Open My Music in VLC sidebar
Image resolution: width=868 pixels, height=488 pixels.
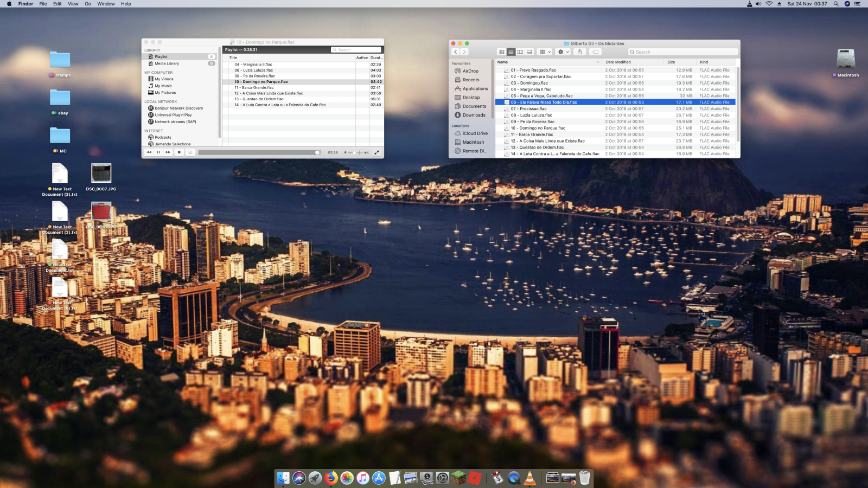tap(163, 86)
